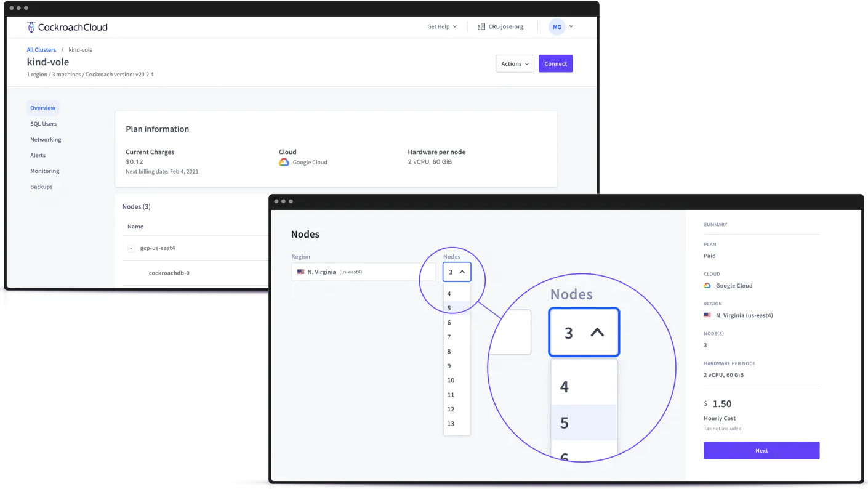Viewport: 868px width, 489px height.
Task: Click the US flag in the Region field
Action: pos(300,272)
